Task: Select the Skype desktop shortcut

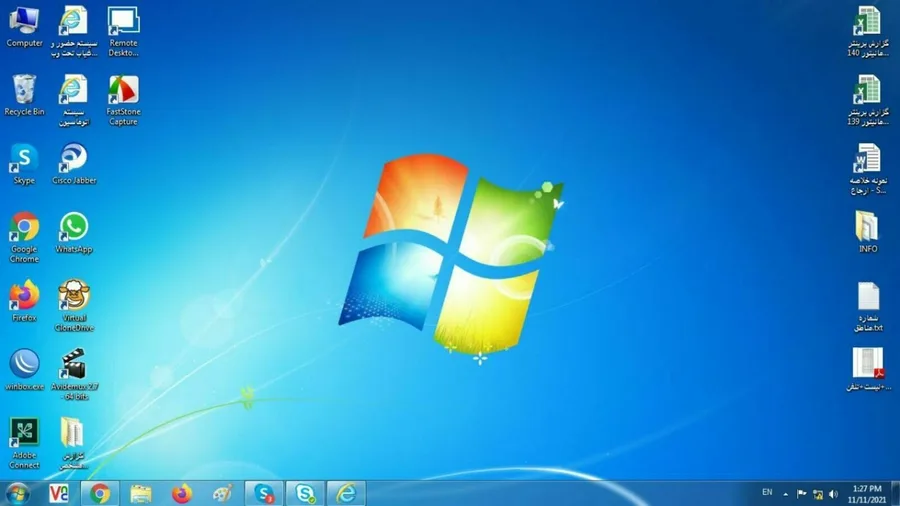Action: pos(24,164)
